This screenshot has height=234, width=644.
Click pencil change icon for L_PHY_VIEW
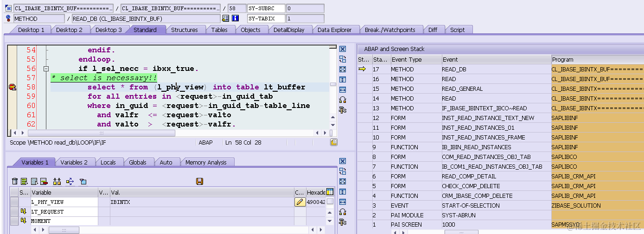pyautogui.click(x=300, y=202)
